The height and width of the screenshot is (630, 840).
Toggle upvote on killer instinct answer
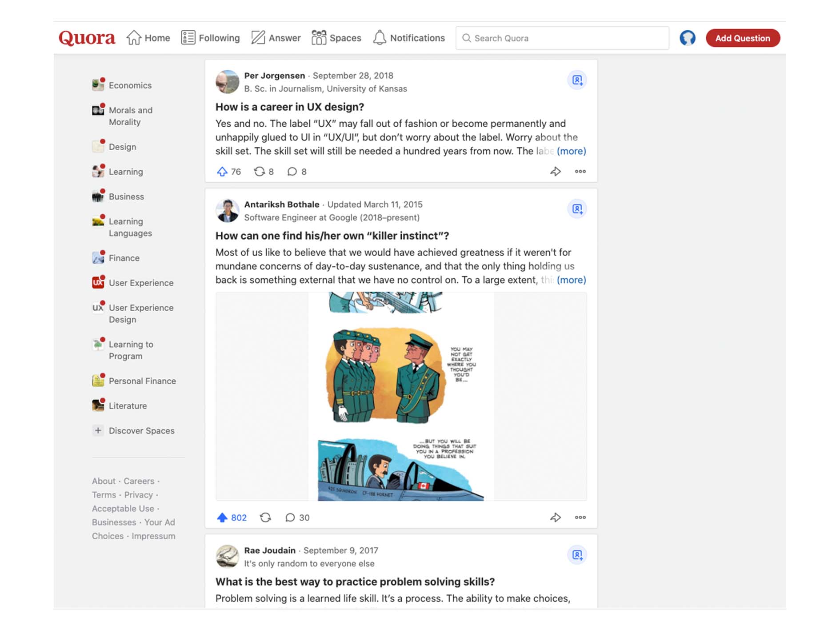coord(232,518)
